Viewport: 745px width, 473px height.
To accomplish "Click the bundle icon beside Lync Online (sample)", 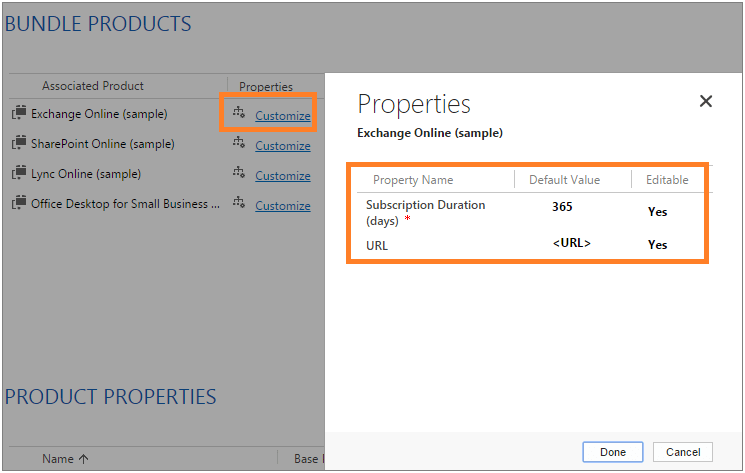I will pos(19,172).
